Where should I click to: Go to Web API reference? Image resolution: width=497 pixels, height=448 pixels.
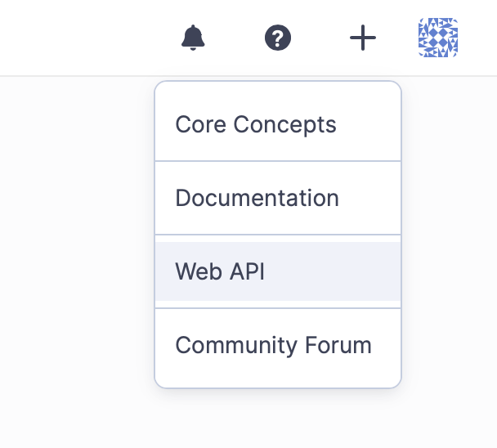220,271
